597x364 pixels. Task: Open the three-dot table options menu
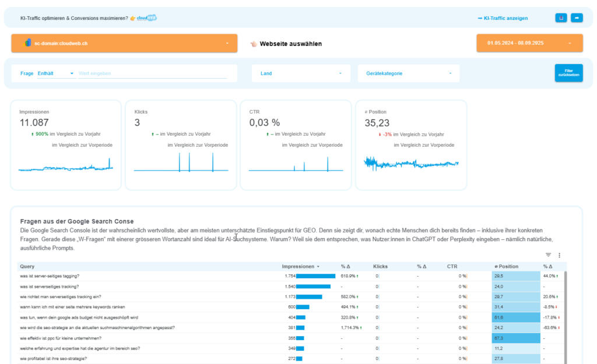coord(559,255)
